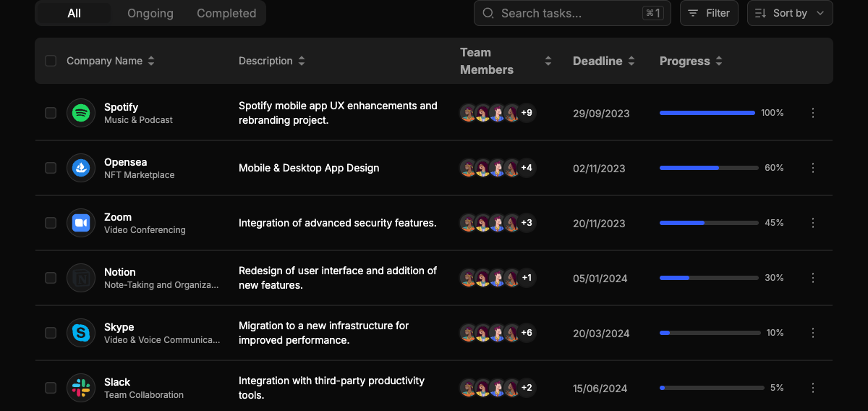
Task: Click the Opensea logo icon
Action: point(81,168)
